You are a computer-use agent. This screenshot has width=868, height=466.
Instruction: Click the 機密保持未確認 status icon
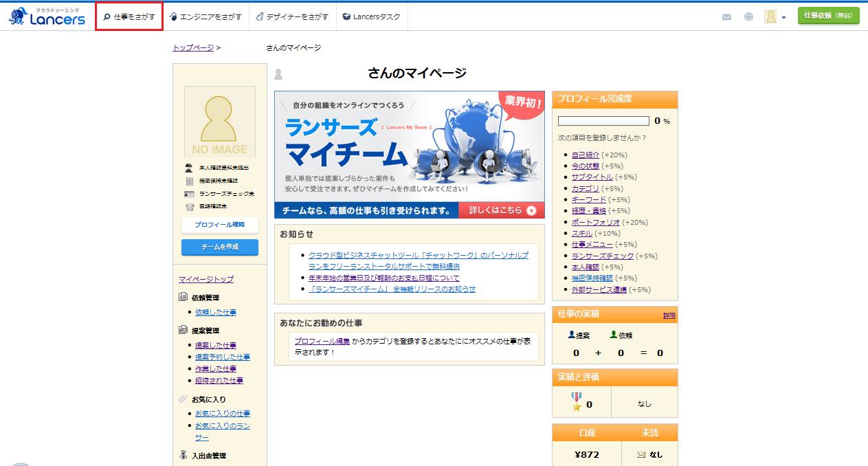(189, 181)
